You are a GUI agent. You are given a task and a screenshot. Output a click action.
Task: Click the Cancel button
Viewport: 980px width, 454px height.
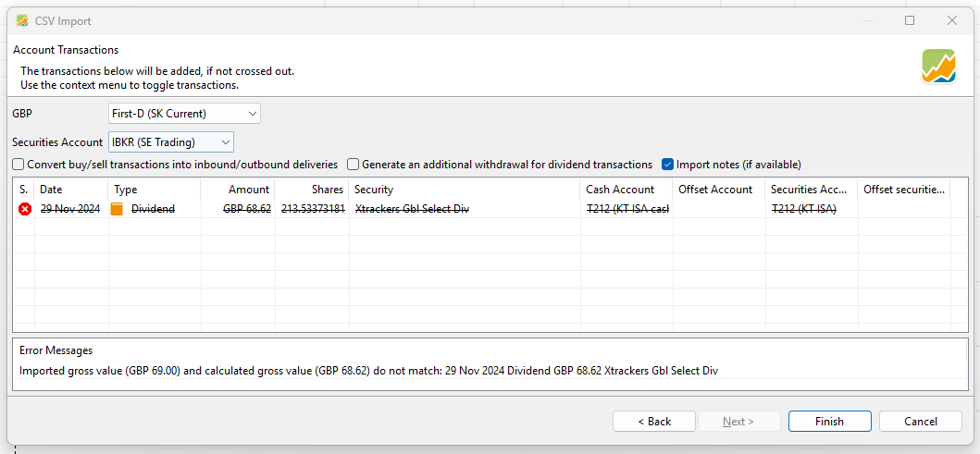[x=920, y=422]
